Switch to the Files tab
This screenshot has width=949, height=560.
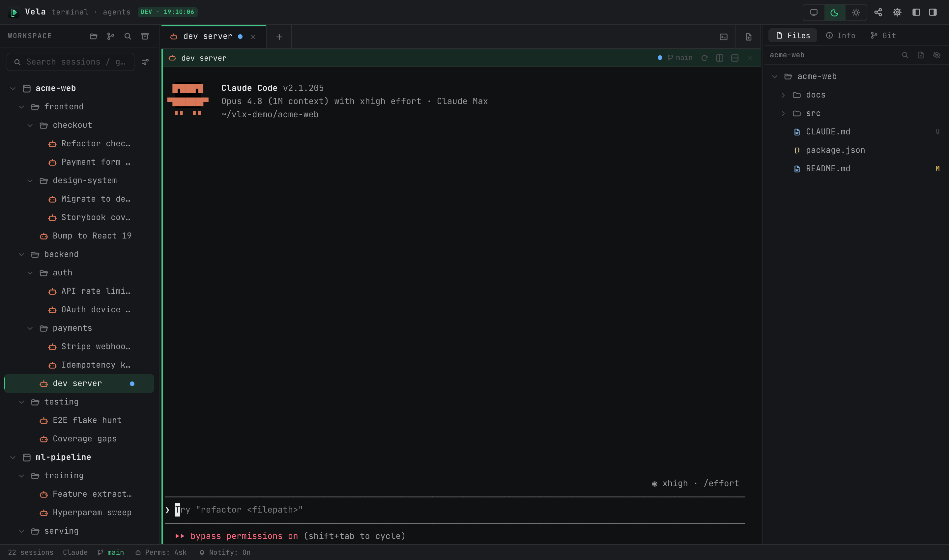tap(793, 36)
